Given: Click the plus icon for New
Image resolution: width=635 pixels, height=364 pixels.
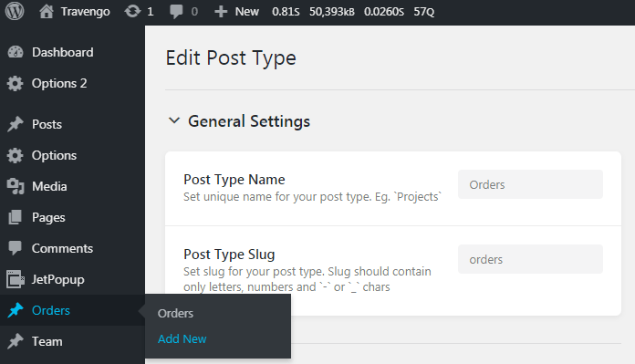Looking at the screenshot, I should click(221, 11).
